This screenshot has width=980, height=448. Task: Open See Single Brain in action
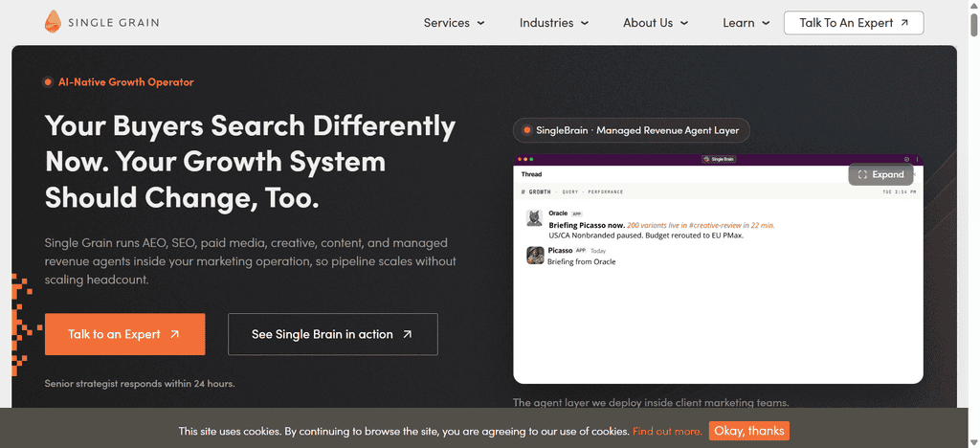[332, 334]
